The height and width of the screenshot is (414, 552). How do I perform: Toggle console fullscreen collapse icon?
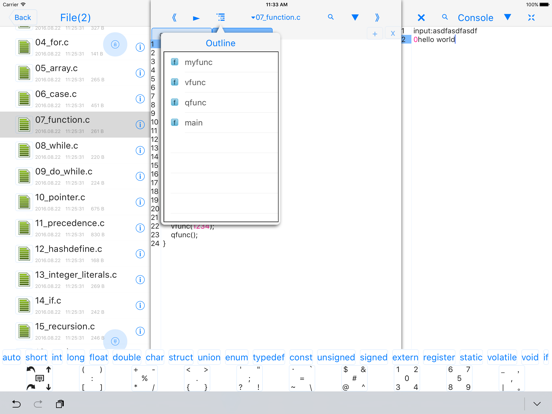click(531, 18)
